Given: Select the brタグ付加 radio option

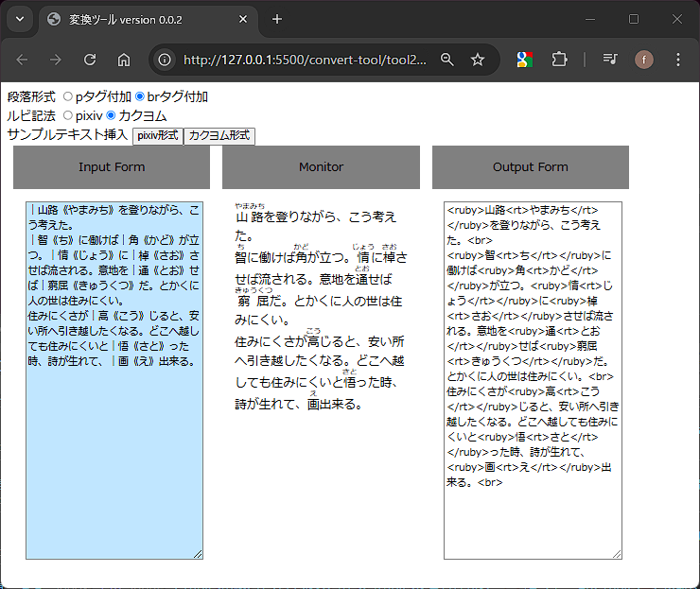Looking at the screenshot, I should tap(140, 96).
